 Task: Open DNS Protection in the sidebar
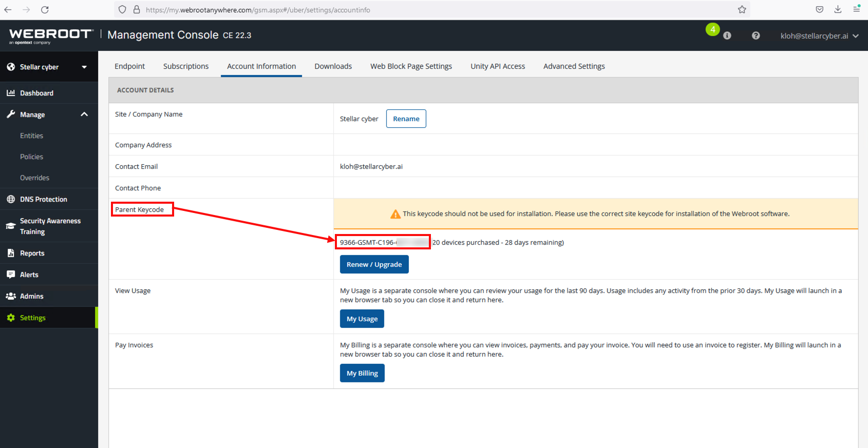click(43, 199)
